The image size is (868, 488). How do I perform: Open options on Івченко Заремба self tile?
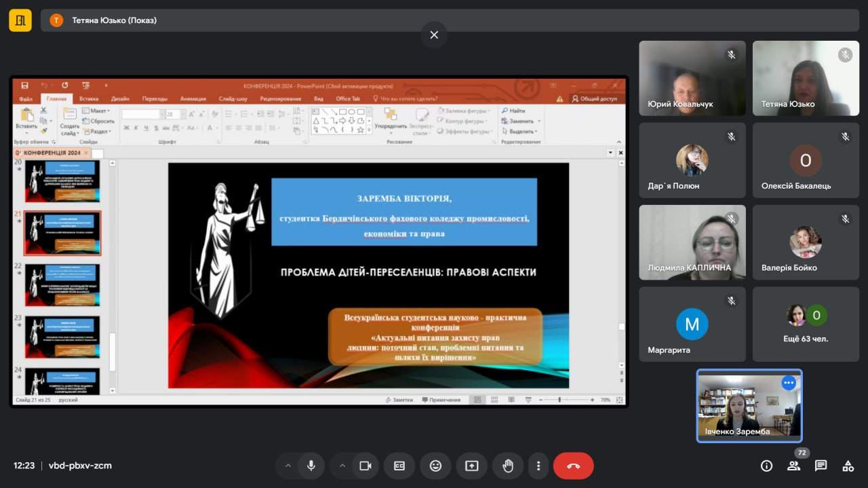[x=788, y=383]
